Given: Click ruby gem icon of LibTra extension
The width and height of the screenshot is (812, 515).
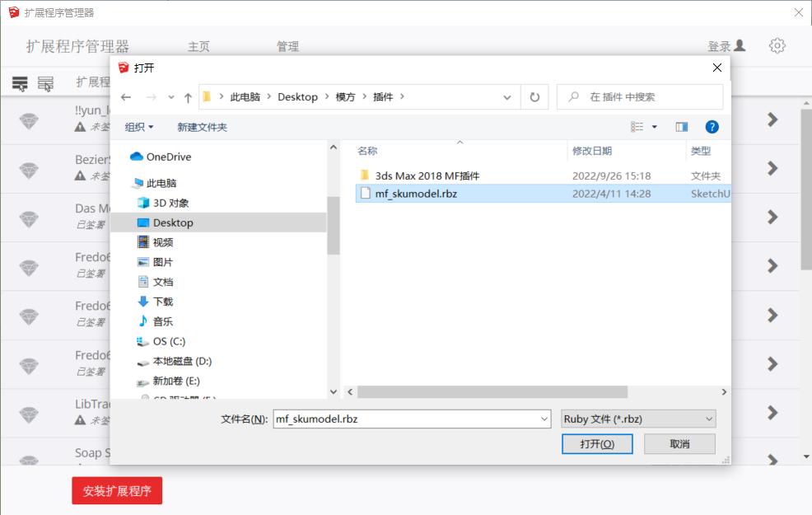Looking at the screenshot, I should 29,414.
